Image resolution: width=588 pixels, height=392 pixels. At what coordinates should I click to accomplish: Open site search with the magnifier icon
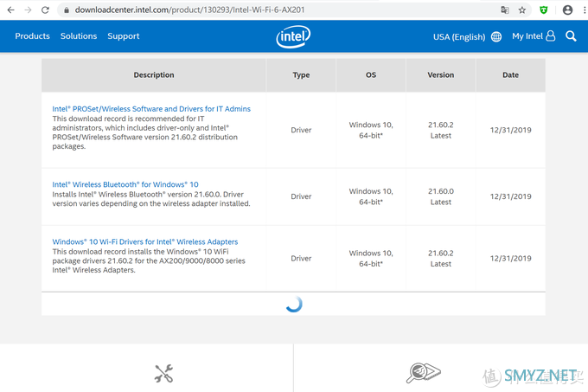tap(571, 36)
